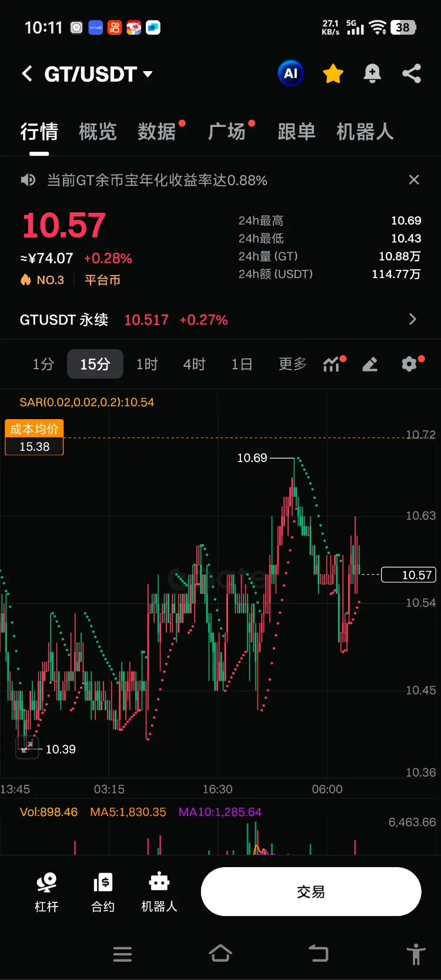
Task: Toggle the favorite star for GT/USDT
Action: pos(333,73)
